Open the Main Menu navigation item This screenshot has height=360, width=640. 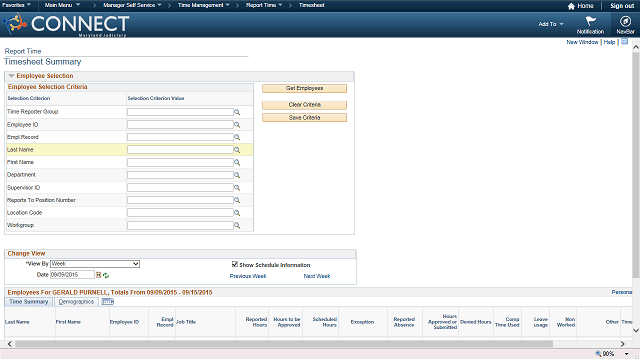pos(62,5)
